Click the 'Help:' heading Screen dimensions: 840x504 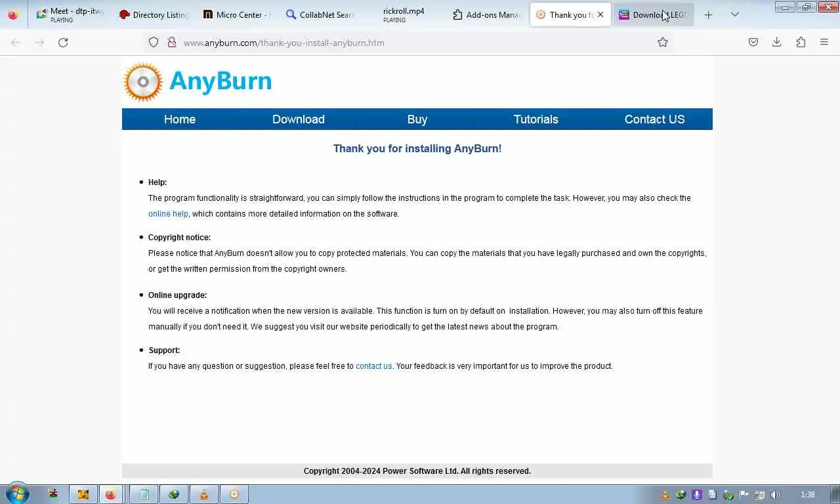tap(157, 182)
